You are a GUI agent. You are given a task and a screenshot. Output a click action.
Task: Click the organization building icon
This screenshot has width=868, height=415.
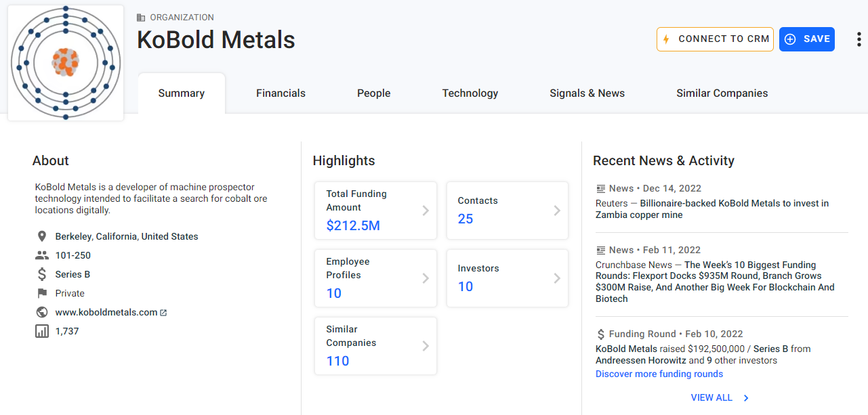(x=141, y=18)
